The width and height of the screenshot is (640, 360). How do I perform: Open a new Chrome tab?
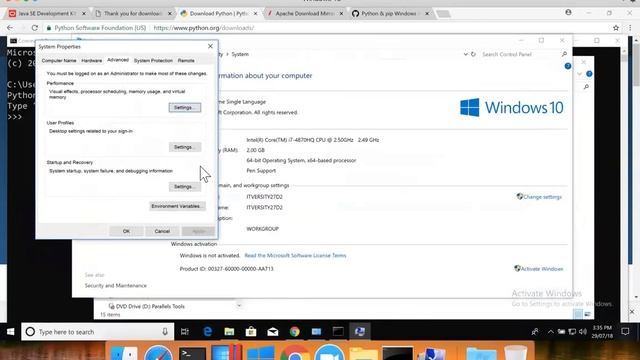pos(443,14)
